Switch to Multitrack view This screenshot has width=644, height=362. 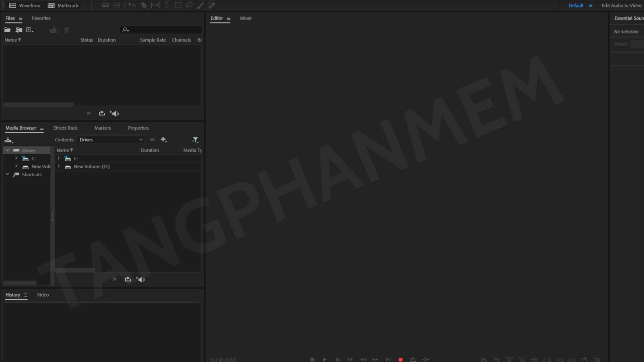63,5
